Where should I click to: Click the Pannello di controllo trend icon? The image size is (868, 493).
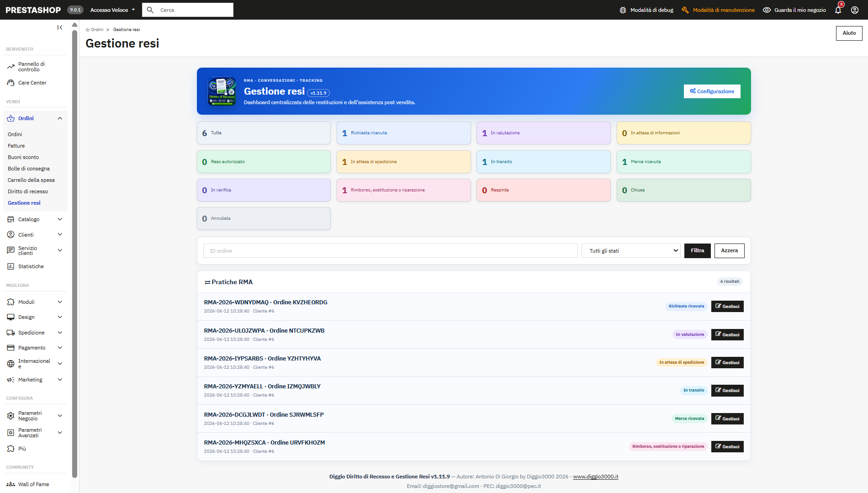tap(11, 67)
